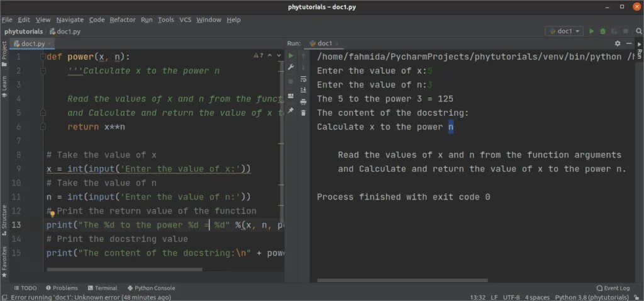Click the docstring fold end marker on line 5

click(x=43, y=113)
